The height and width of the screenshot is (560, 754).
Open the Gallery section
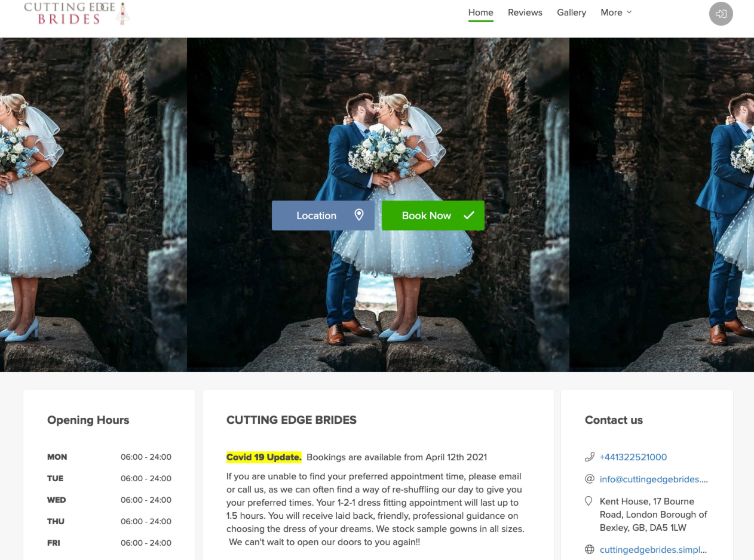[571, 12]
